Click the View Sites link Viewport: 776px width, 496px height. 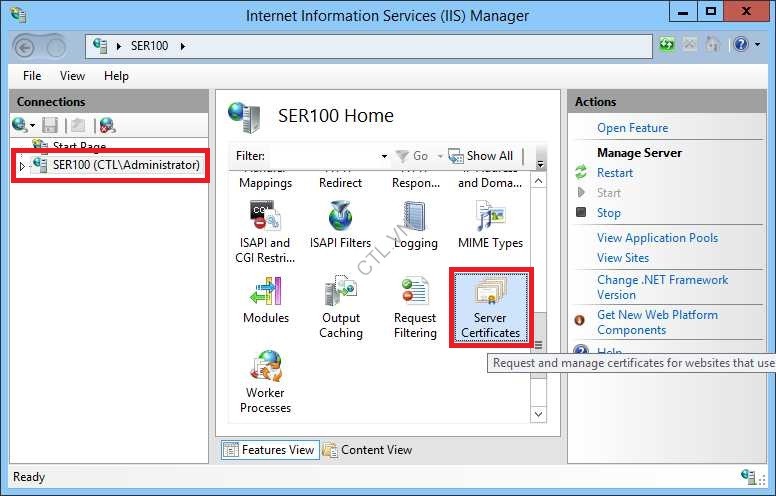pos(623,258)
